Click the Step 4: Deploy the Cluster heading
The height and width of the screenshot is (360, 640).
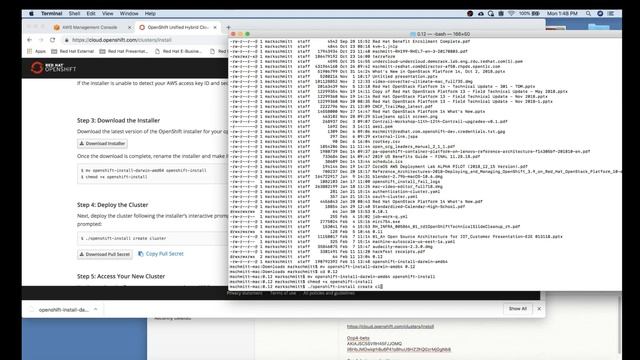point(113,205)
